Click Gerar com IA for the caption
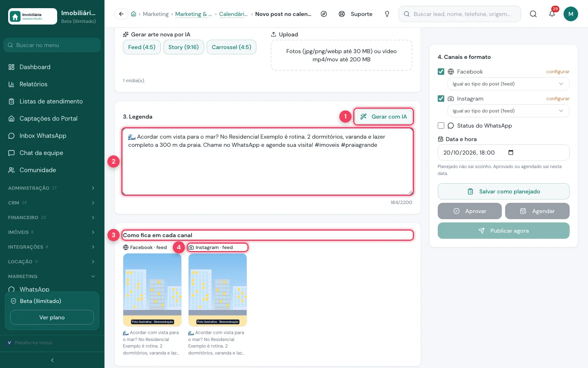This screenshot has height=368, width=588. (x=383, y=117)
